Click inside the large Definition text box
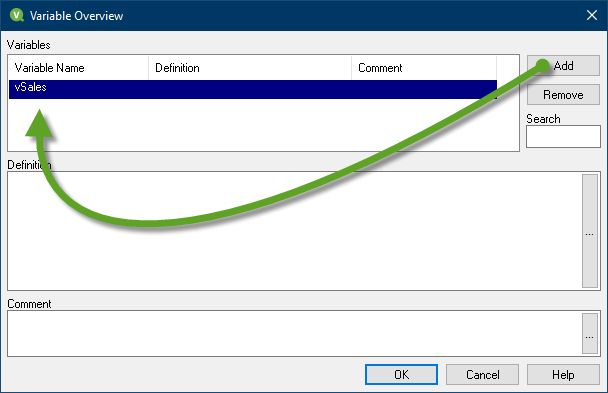 coord(295,231)
